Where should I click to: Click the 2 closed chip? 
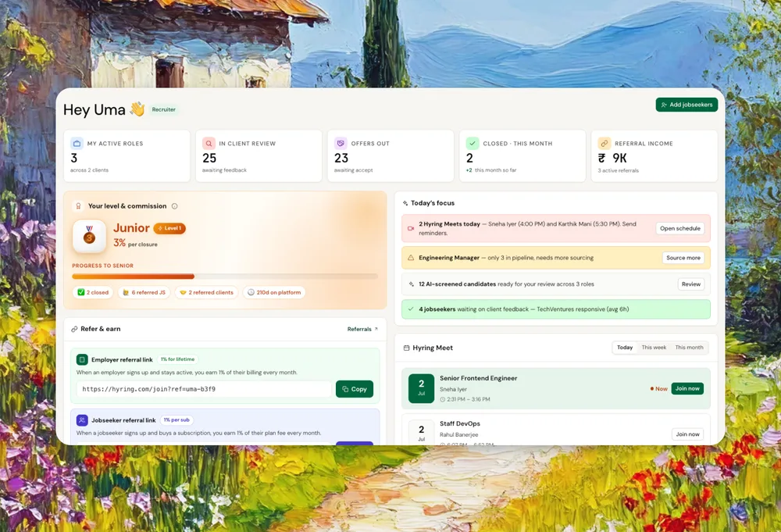(x=93, y=292)
